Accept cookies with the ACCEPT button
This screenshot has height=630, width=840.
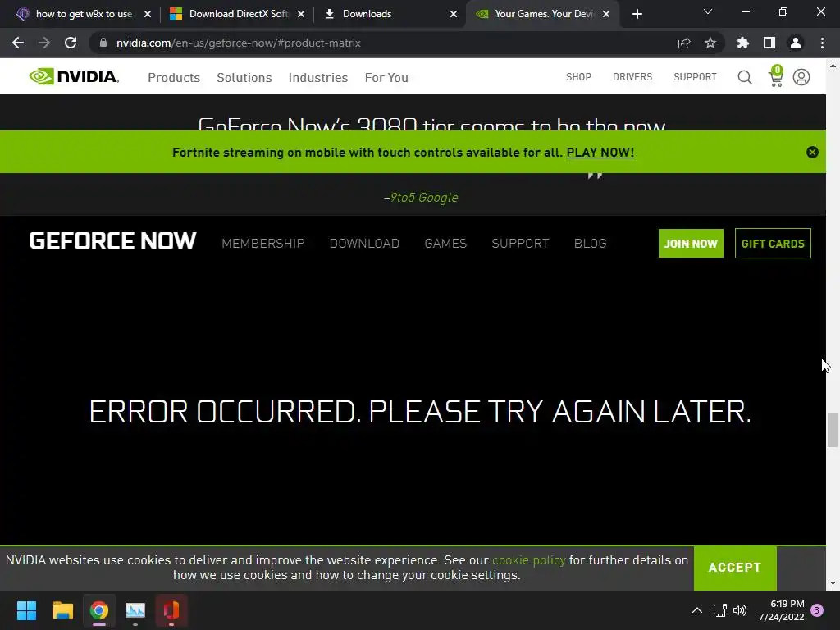pyautogui.click(x=734, y=568)
